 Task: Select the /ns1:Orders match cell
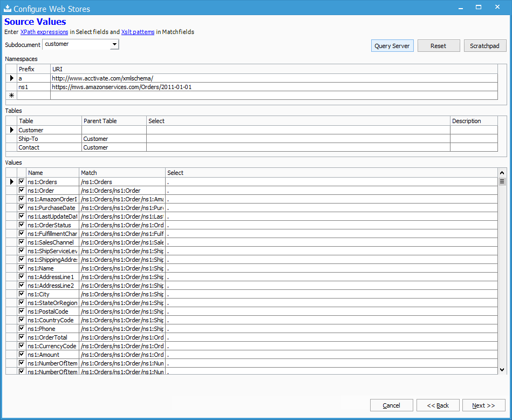(122, 182)
